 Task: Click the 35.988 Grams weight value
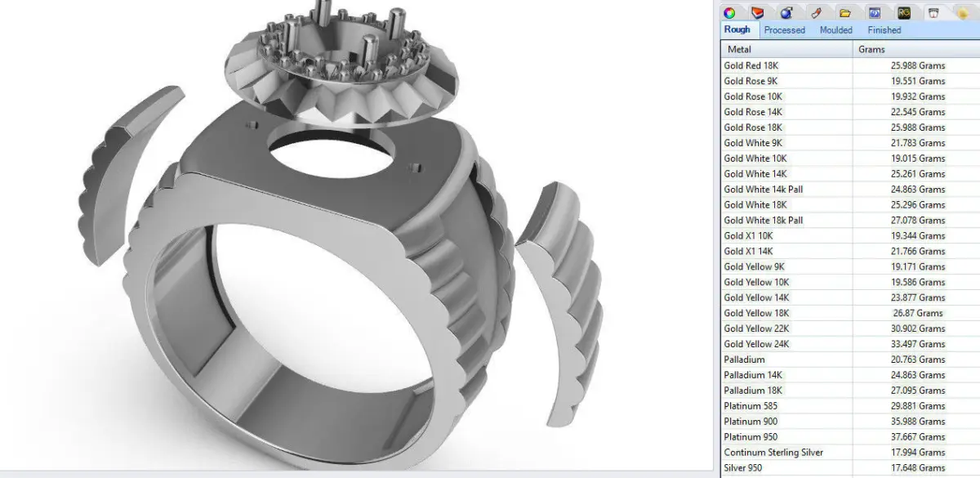[918, 422]
